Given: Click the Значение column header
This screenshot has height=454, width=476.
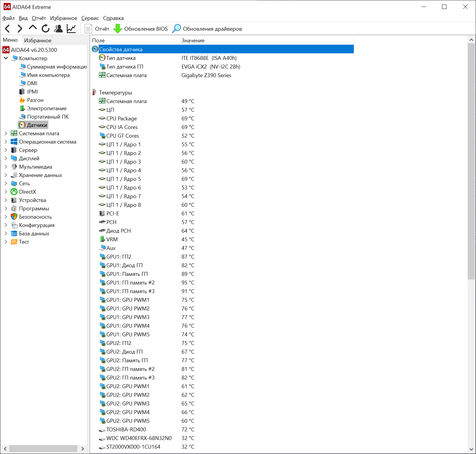Looking at the screenshot, I should (266, 40).
